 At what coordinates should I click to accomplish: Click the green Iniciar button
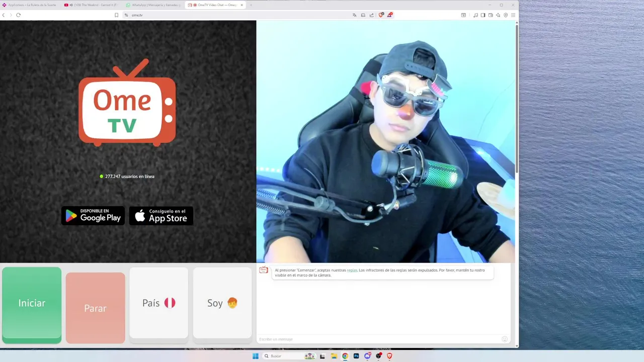(32, 305)
